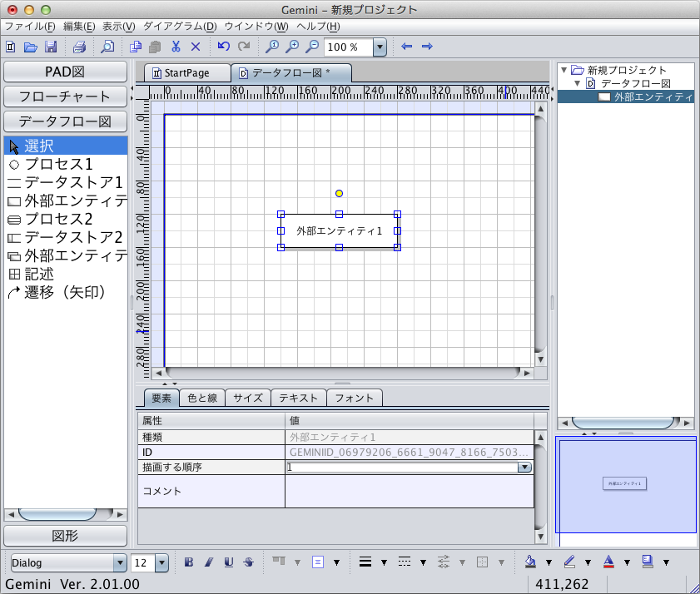Go back with the left blue arrow
Viewport: 700px width, 594px height.
click(407, 47)
